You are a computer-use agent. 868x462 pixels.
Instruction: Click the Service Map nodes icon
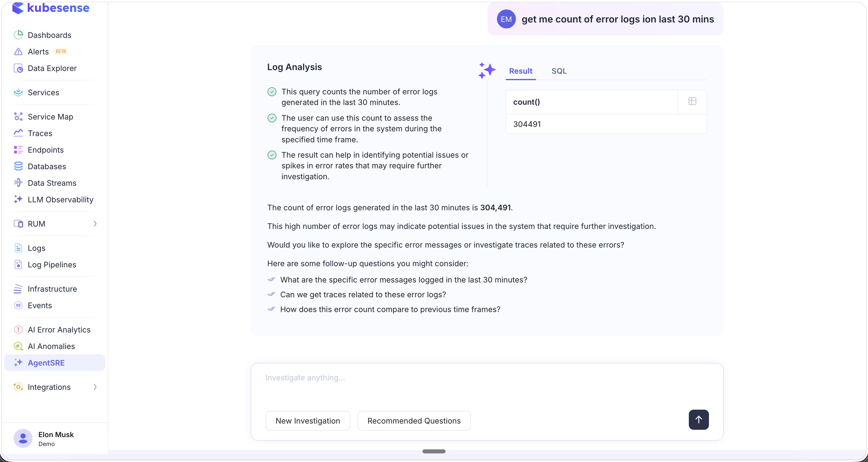[x=18, y=117]
